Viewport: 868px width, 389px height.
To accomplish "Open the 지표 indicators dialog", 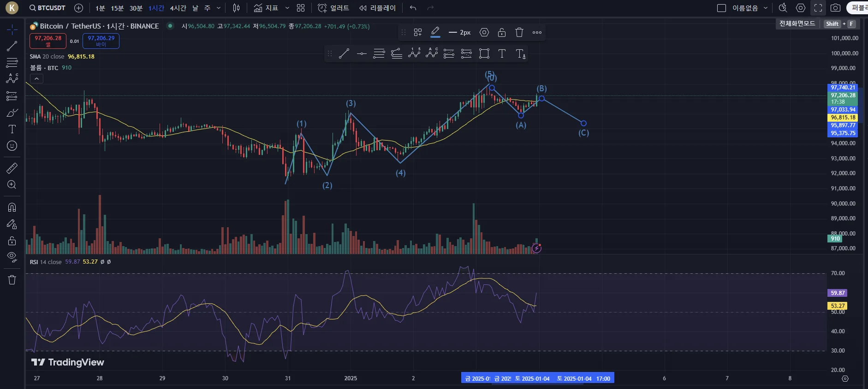I will coord(266,8).
